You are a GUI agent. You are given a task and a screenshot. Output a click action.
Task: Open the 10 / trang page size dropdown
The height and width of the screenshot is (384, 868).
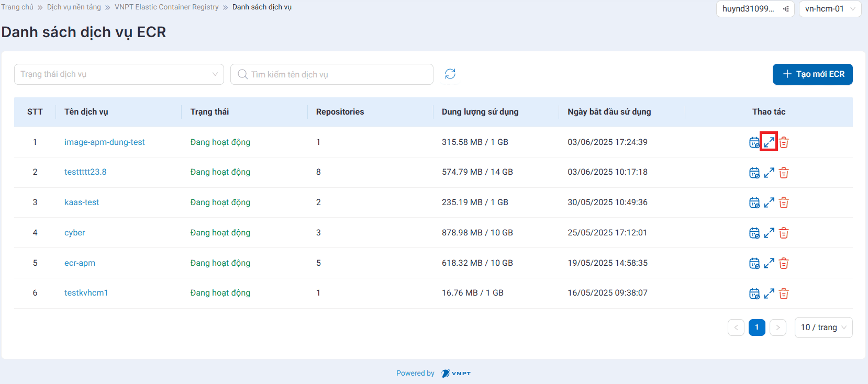[x=823, y=327]
